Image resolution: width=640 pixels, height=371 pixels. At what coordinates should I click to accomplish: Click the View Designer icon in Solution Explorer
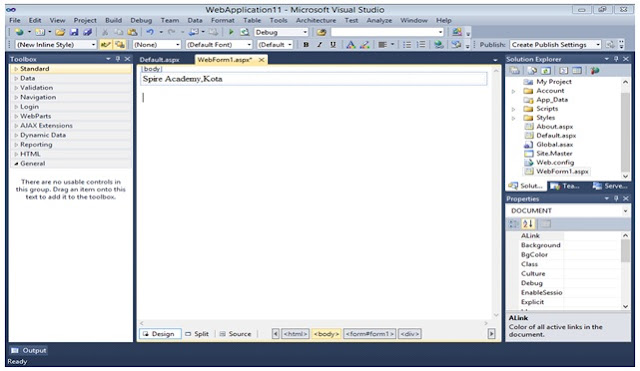point(577,71)
